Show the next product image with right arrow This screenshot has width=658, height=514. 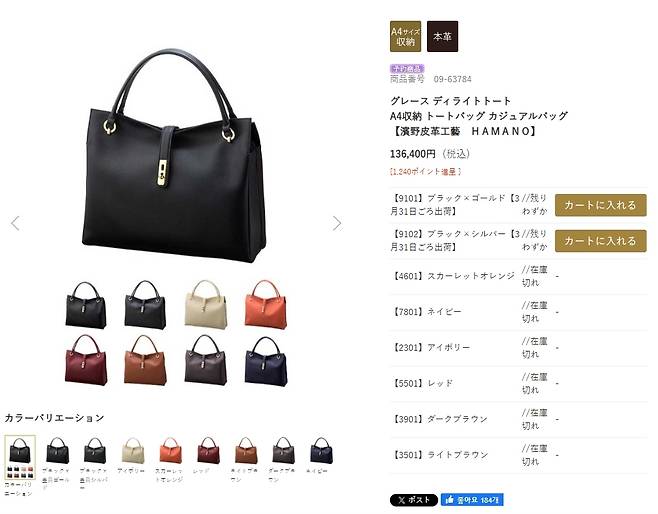[337, 223]
